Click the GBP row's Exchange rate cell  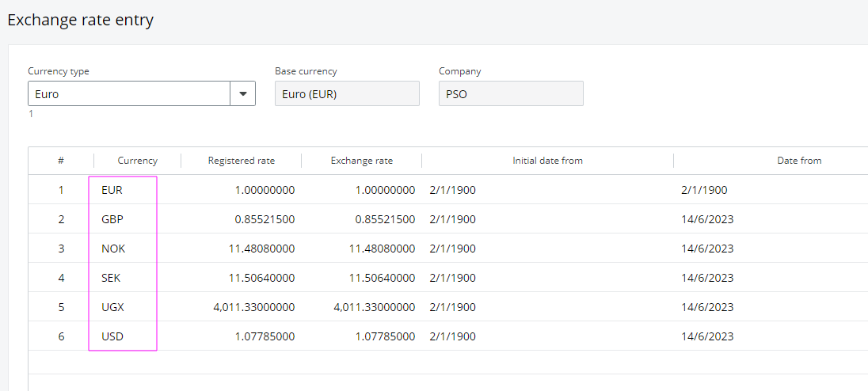tap(361, 219)
